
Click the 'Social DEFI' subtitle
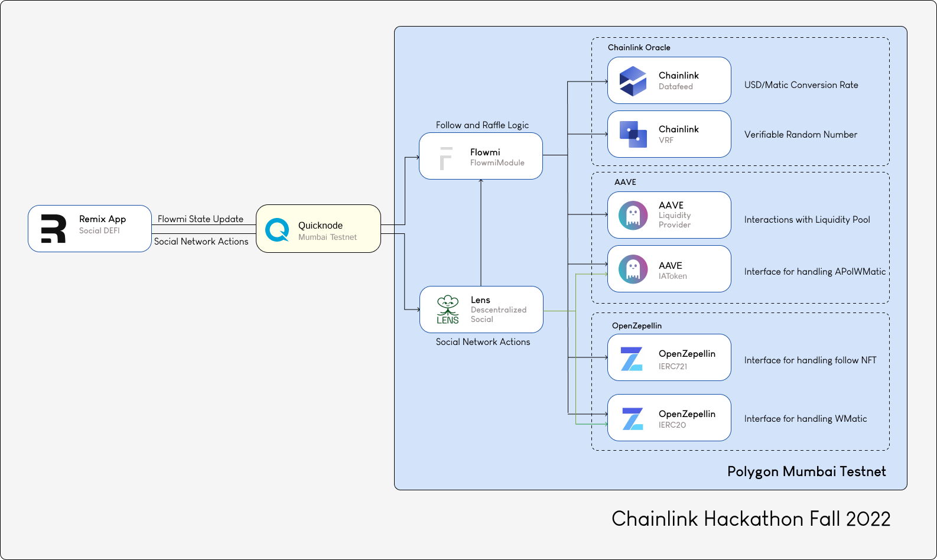[x=99, y=231]
